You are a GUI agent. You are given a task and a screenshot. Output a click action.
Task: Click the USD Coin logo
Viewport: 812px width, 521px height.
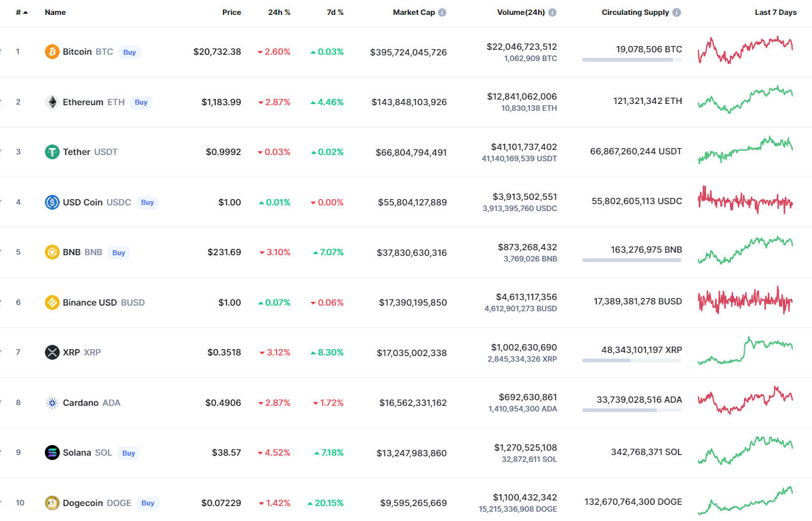coord(52,202)
